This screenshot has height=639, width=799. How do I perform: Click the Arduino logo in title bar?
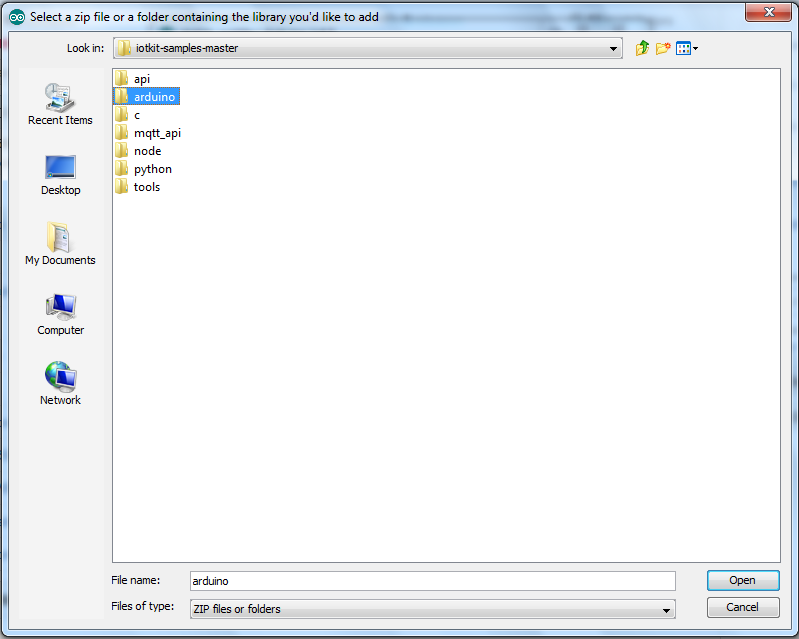coord(16,17)
